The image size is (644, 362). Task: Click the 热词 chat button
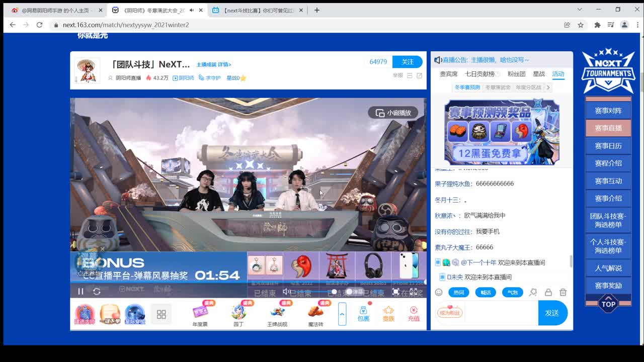[459, 292]
